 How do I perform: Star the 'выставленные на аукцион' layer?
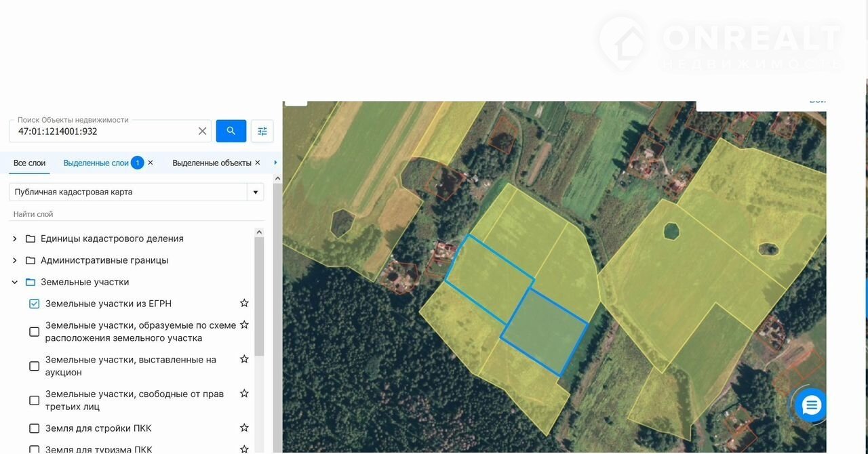click(244, 359)
